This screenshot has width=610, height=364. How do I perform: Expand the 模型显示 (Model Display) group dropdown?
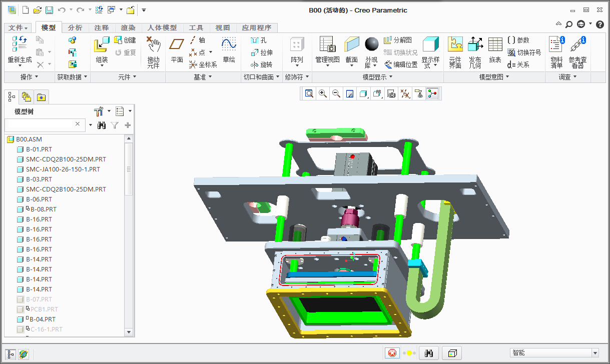pos(377,77)
